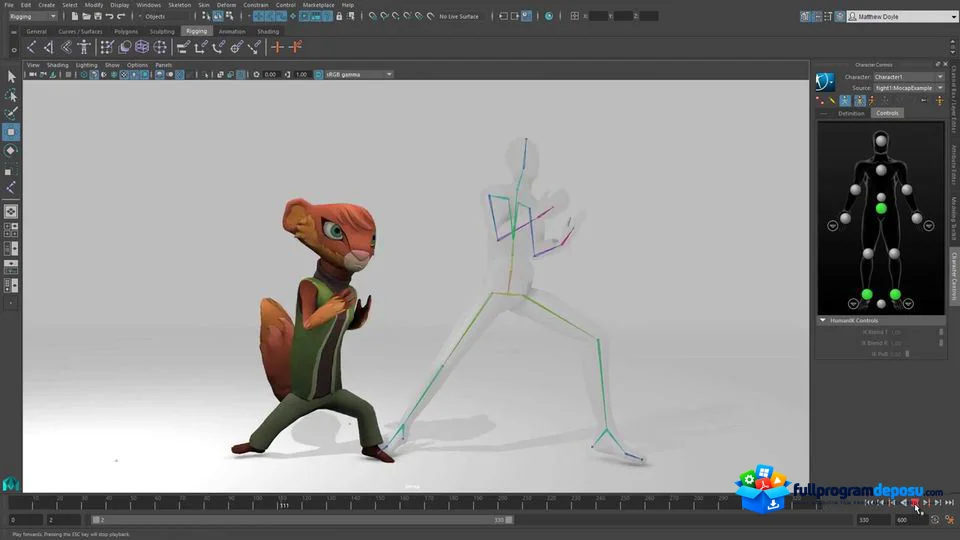This screenshot has width=960, height=540.
Task: Click the HumanIK logo button in Character Controls
Action: point(825,82)
